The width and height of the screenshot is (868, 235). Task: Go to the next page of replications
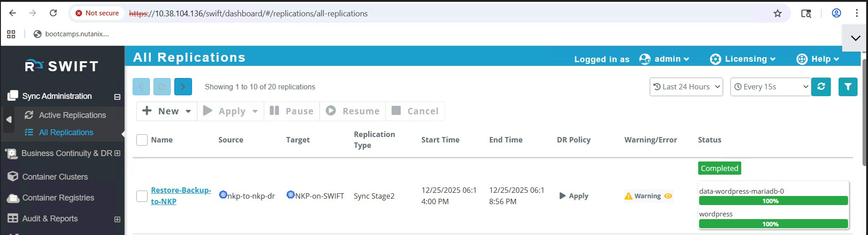pyautogui.click(x=183, y=87)
